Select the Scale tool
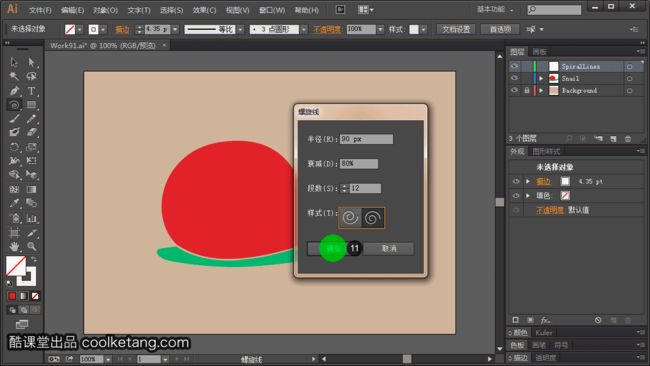Viewport: 650px width, 366px height. (x=31, y=147)
